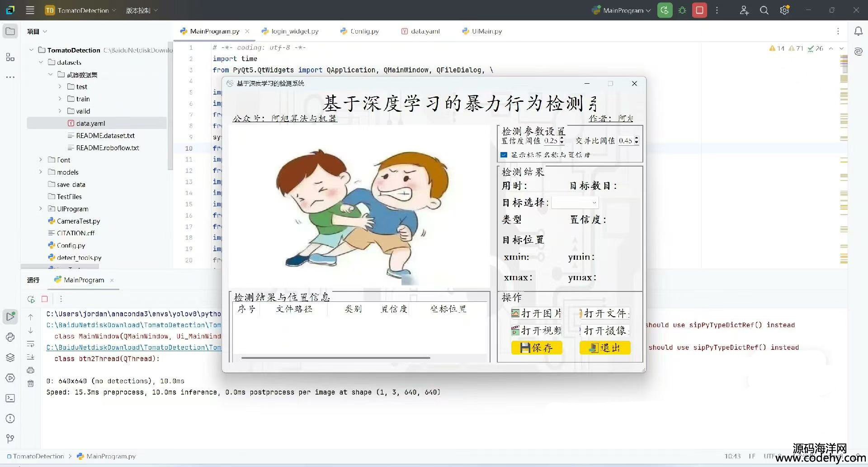This screenshot has width=868, height=467.
Task: Click the yellow 退出 button
Action: click(x=605, y=348)
